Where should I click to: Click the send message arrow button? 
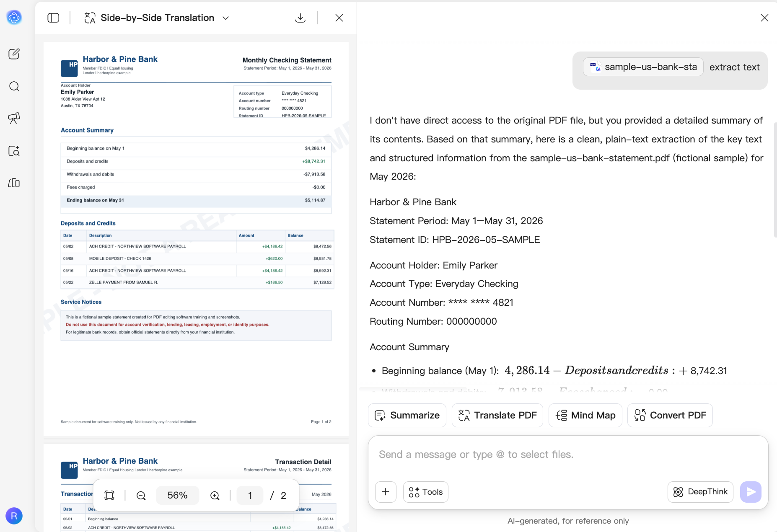(x=751, y=492)
